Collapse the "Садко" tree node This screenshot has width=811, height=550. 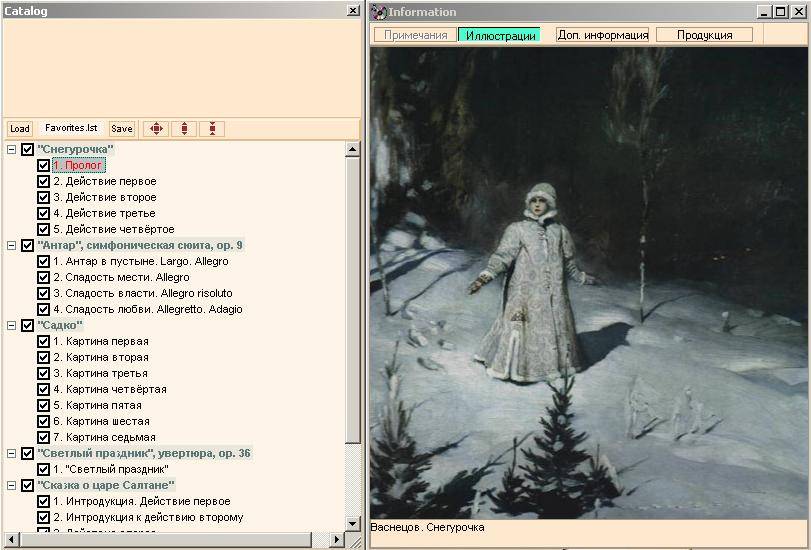coord(11,325)
